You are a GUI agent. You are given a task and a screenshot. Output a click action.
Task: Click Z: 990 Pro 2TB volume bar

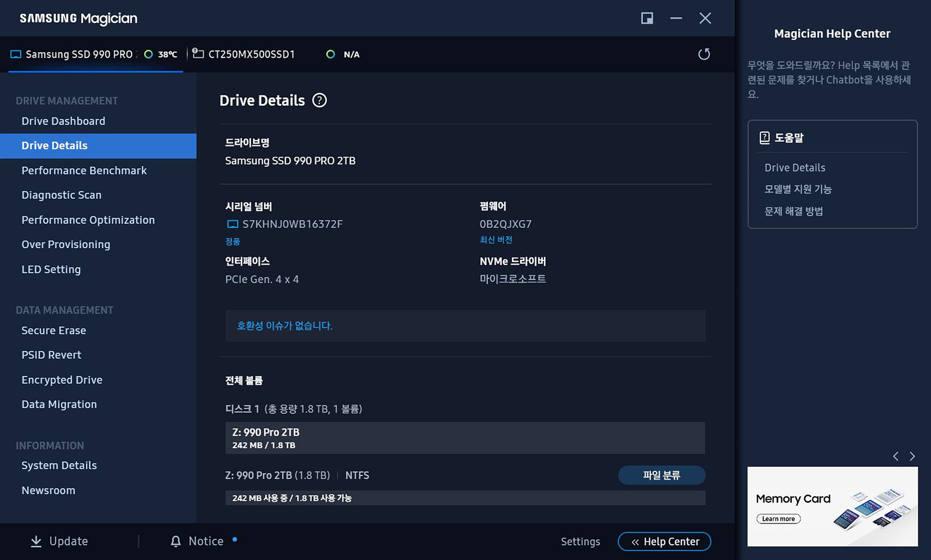465,438
